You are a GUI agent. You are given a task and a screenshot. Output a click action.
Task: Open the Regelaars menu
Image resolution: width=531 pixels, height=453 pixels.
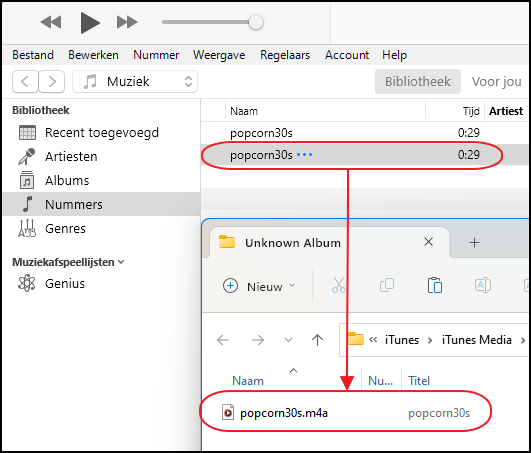pos(285,55)
